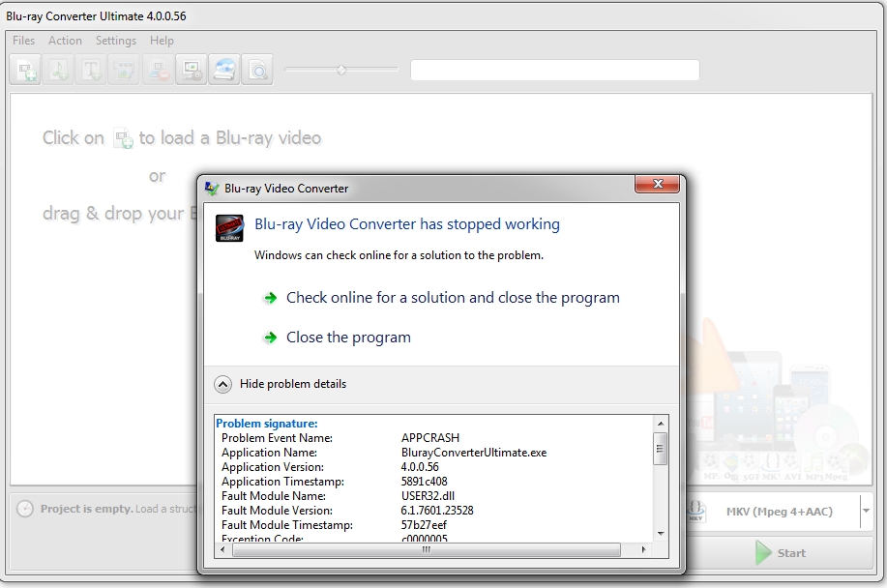Click 'Blu-ray Video Converter has stopped working' heading
Screen dimensions: 887x588
tap(407, 224)
